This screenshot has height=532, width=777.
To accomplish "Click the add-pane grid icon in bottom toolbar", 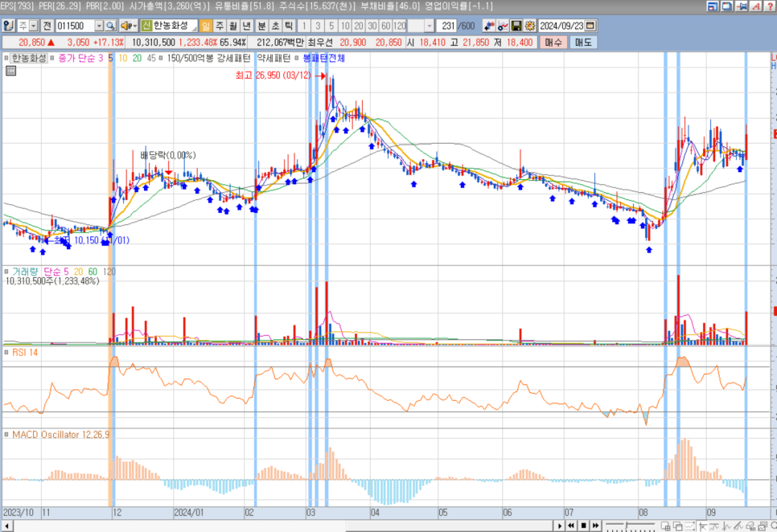I will click(x=665, y=526).
